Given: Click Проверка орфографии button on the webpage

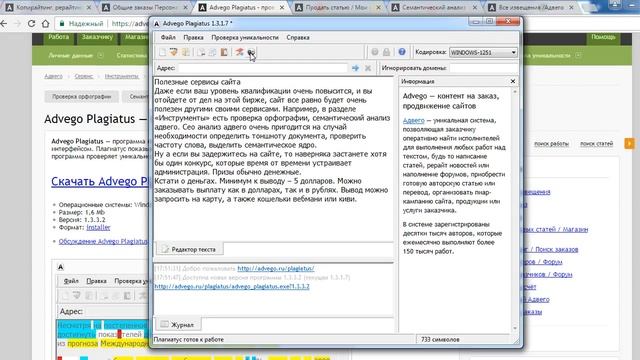Looking at the screenshot, I should point(82,97).
